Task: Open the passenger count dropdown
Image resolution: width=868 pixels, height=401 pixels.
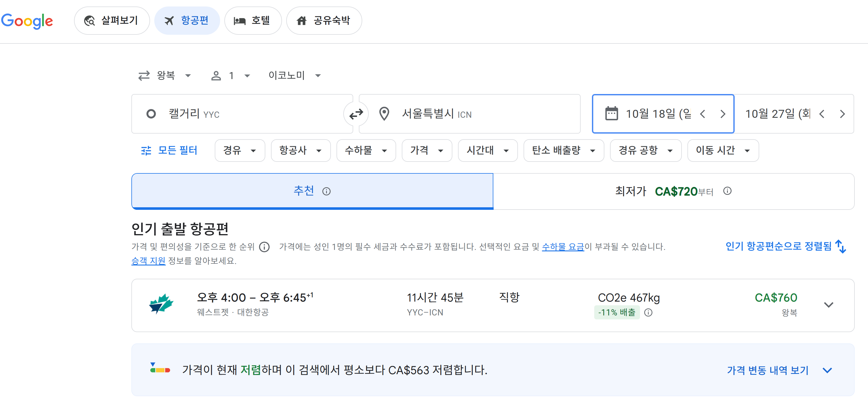Action: click(231, 75)
